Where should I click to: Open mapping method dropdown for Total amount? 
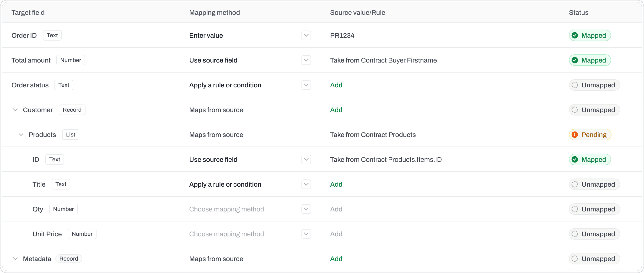[306, 60]
